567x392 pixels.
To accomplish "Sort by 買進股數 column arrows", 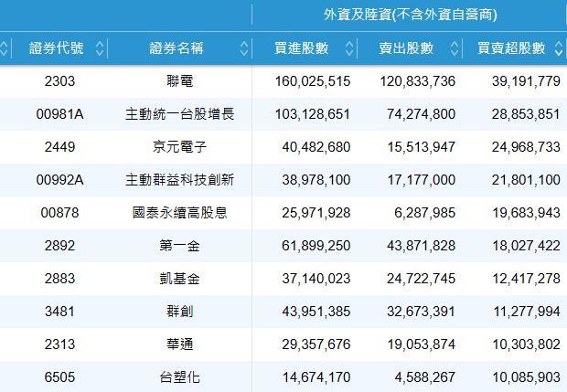I will click(349, 48).
